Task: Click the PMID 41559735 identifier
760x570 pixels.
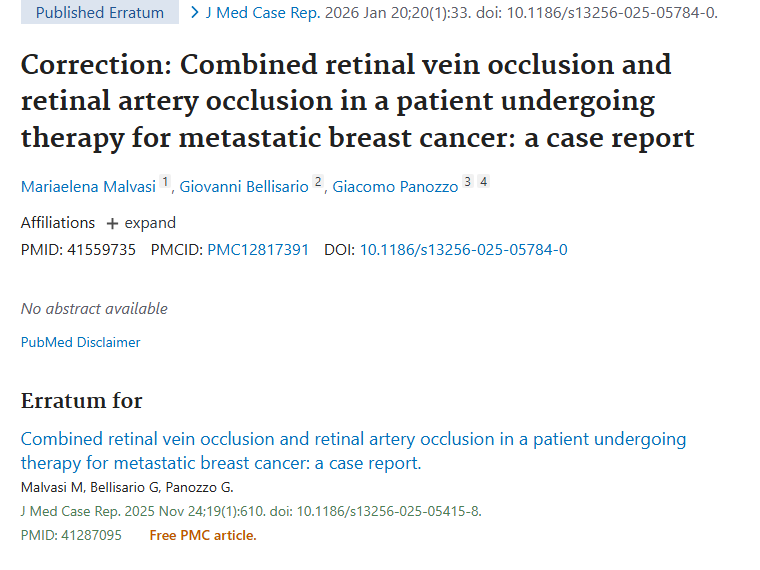Action: 78,249
